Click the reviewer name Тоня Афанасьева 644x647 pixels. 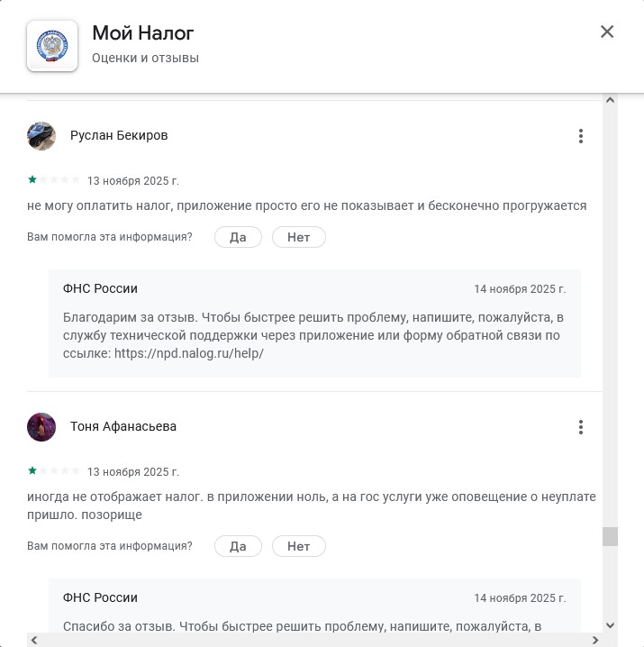pyautogui.click(x=123, y=427)
